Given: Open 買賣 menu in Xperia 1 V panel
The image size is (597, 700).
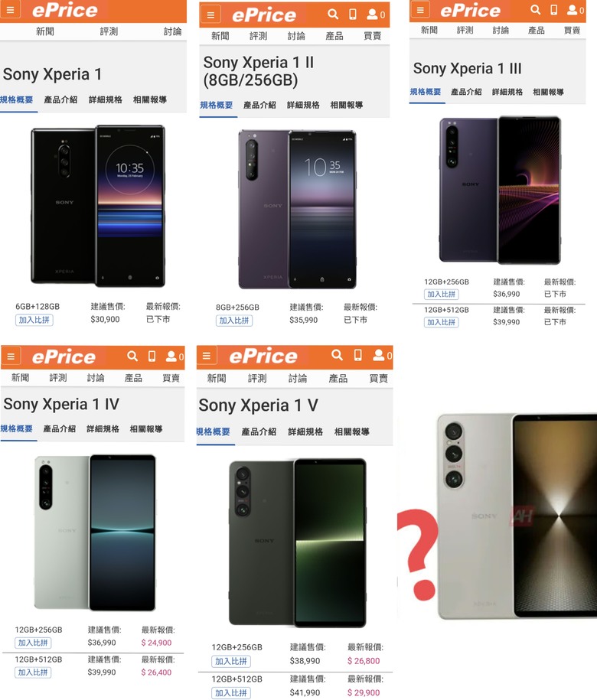Looking at the screenshot, I should click(378, 379).
